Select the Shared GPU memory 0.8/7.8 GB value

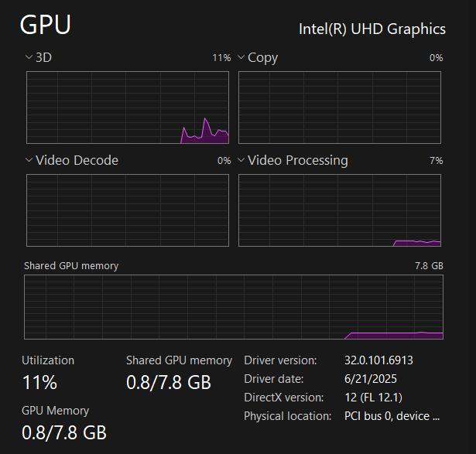168,382
